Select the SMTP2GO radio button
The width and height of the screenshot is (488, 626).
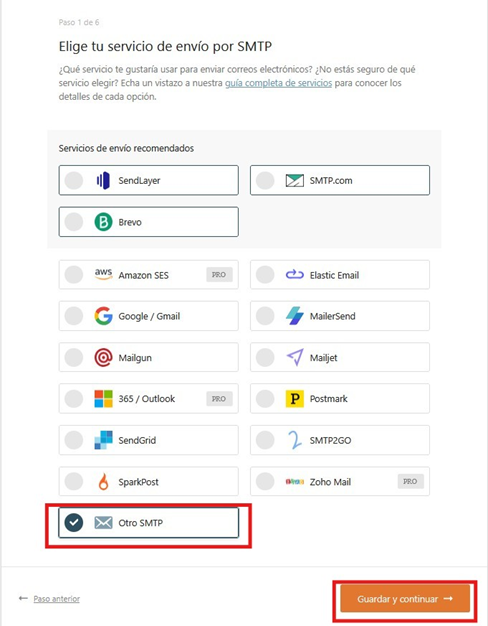pos(265,440)
